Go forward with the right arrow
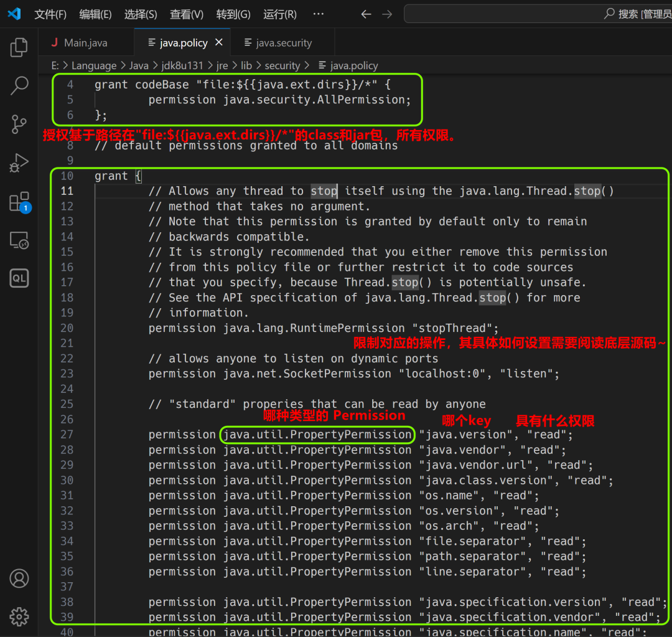Viewport: 672px width, 637px height. pyautogui.click(x=387, y=14)
